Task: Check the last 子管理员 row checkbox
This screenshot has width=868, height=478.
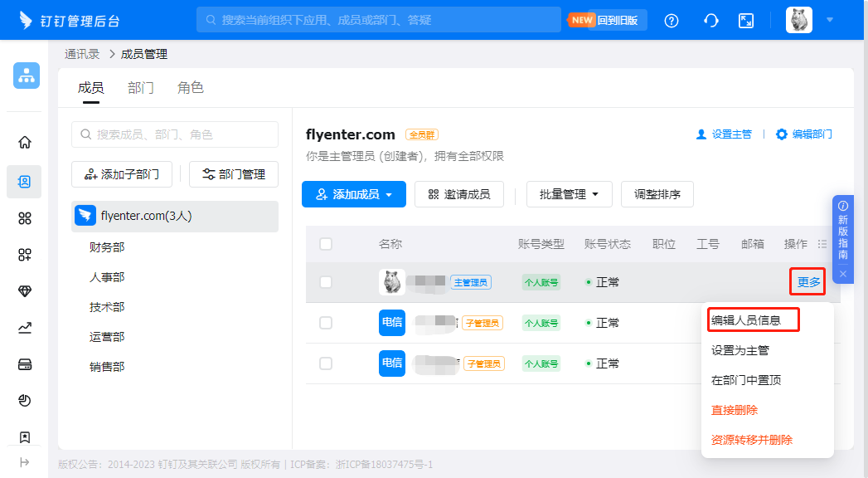Action: 326,363
